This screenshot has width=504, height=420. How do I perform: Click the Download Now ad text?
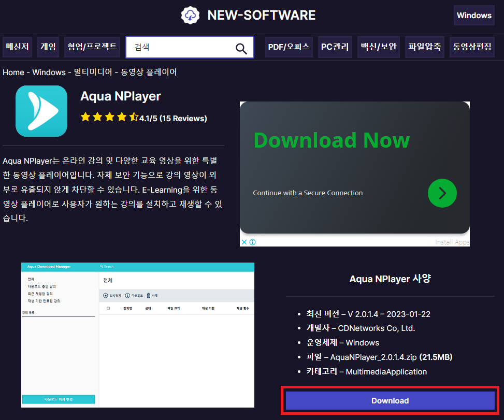pos(332,140)
